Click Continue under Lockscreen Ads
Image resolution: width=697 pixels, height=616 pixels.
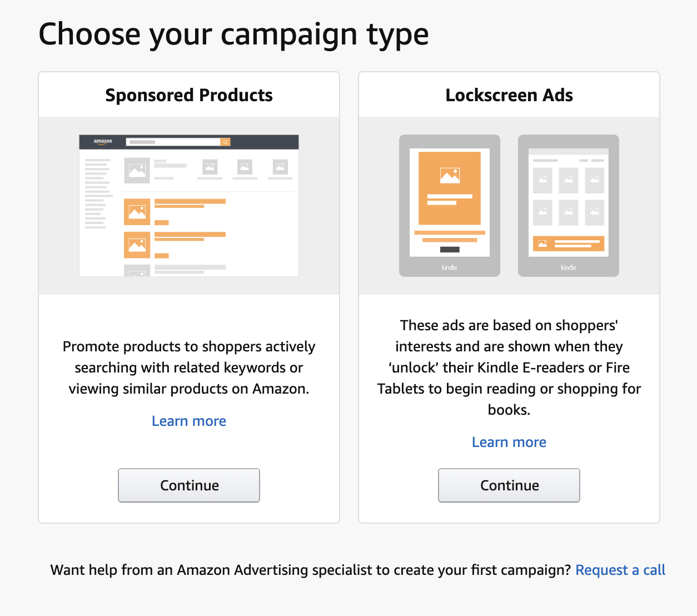pyautogui.click(x=509, y=485)
